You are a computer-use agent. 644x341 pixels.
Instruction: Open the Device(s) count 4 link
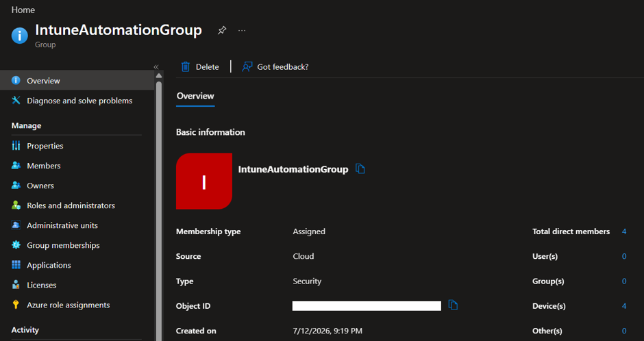624,306
